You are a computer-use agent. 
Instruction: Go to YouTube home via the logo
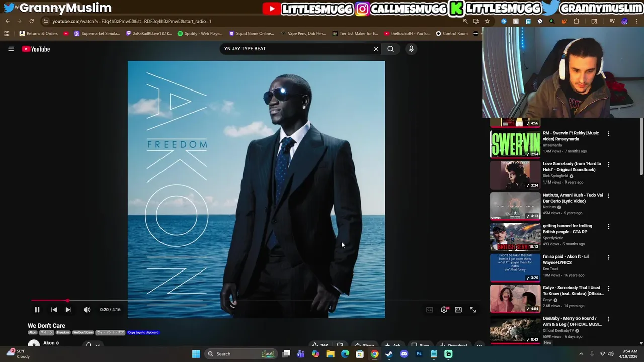point(36,49)
